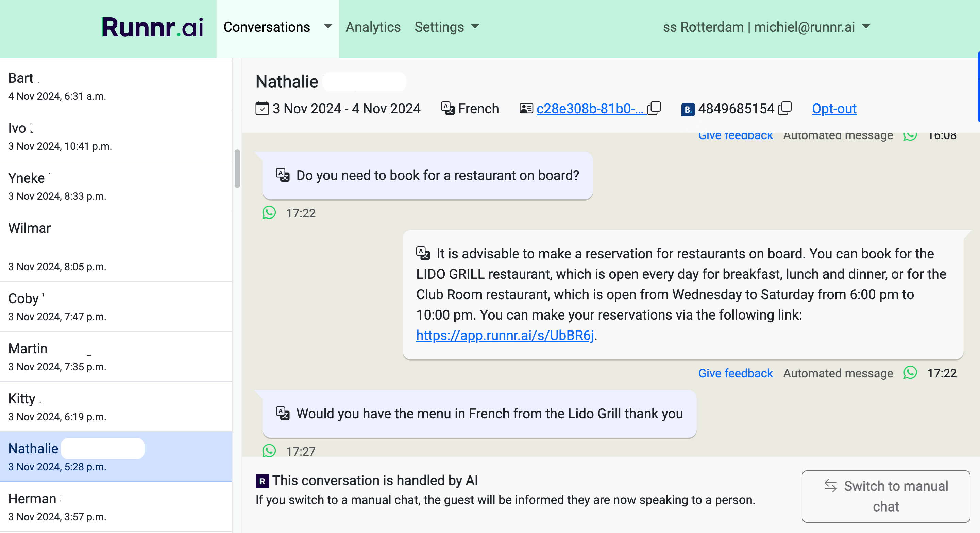Click translate icon in restaurant booking question
Image resolution: width=980 pixels, height=533 pixels.
click(x=283, y=175)
